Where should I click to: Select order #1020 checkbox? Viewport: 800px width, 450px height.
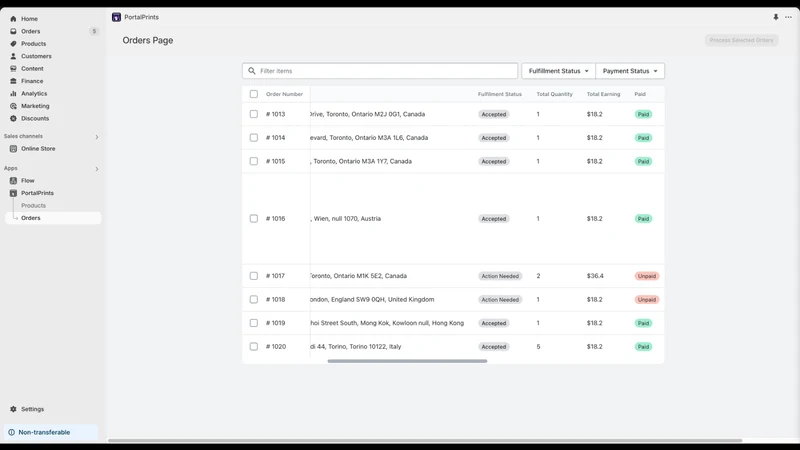tap(254, 346)
